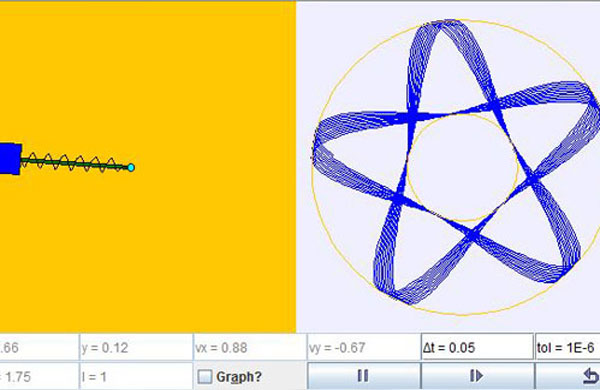Select the cyan ball on spring end

pos(131,168)
